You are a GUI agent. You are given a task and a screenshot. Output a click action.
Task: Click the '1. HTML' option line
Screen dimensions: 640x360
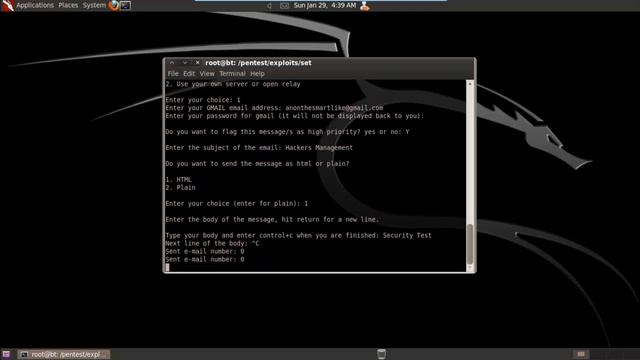click(x=178, y=180)
